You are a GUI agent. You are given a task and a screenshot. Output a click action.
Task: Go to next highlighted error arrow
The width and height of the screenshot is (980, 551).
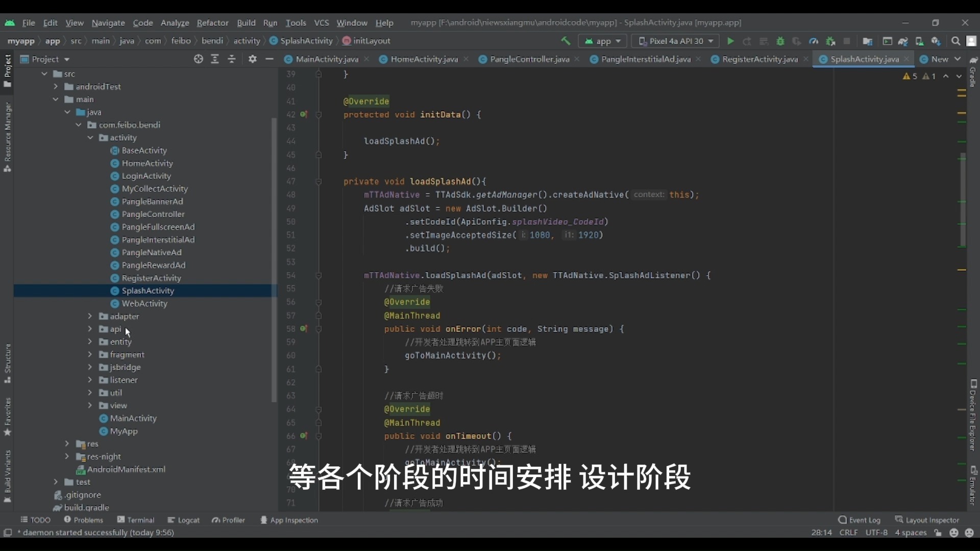coord(959,76)
